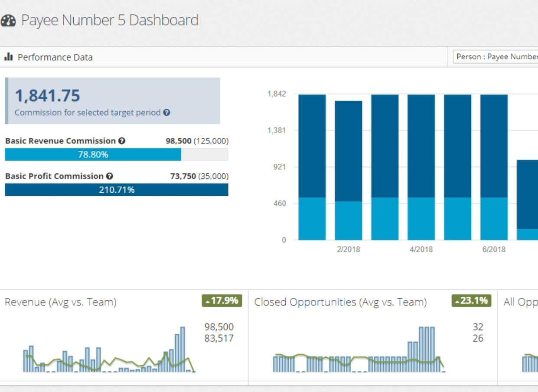The height and width of the screenshot is (392, 538).
Task: Click the Payee Number 5 Dashboard title
Action: click(110, 20)
